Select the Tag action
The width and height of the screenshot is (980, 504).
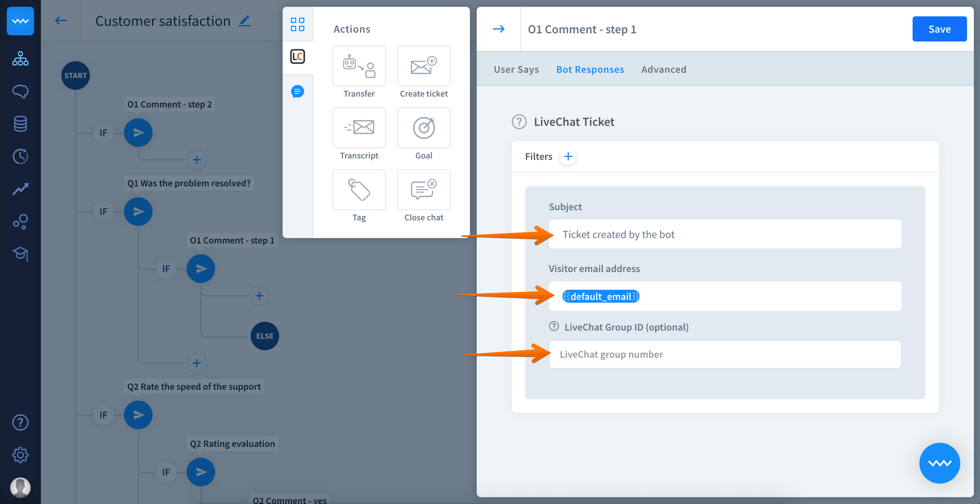pyautogui.click(x=359, y=190)
